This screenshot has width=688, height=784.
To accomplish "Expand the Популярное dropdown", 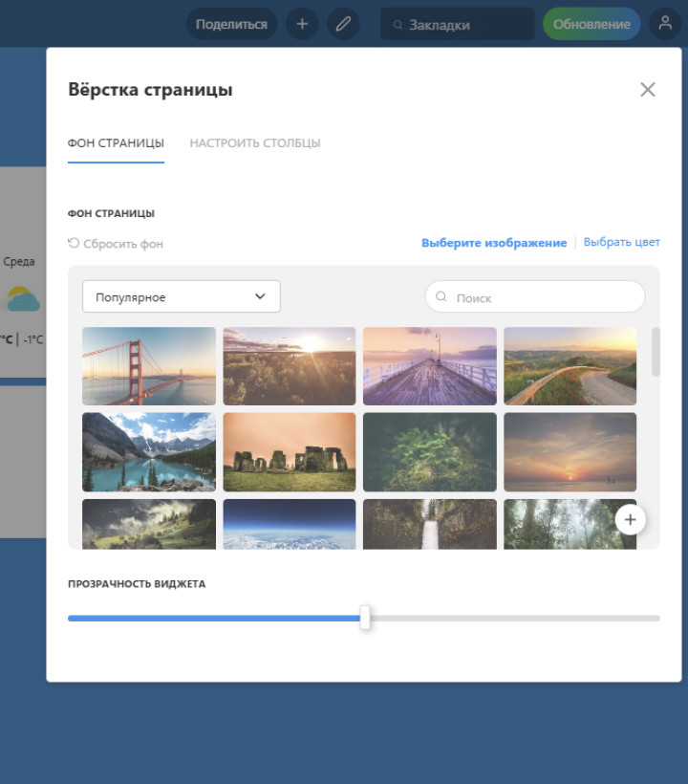I will [x=181, y=296].
